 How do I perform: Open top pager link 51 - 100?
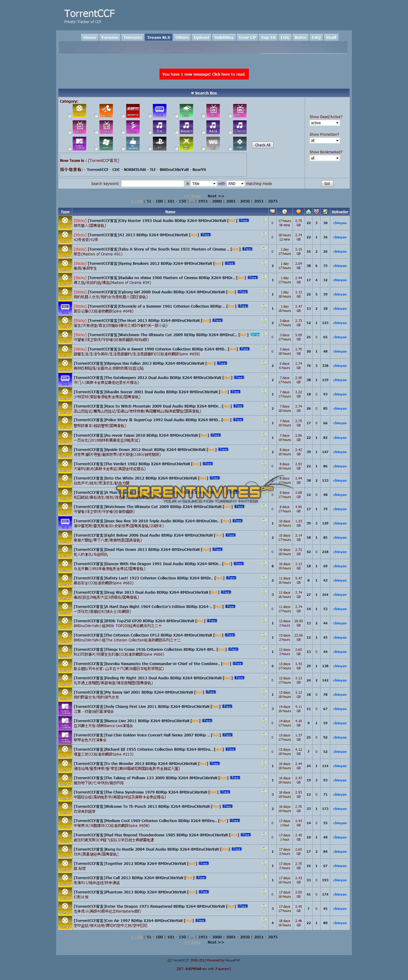pos(155,201)
